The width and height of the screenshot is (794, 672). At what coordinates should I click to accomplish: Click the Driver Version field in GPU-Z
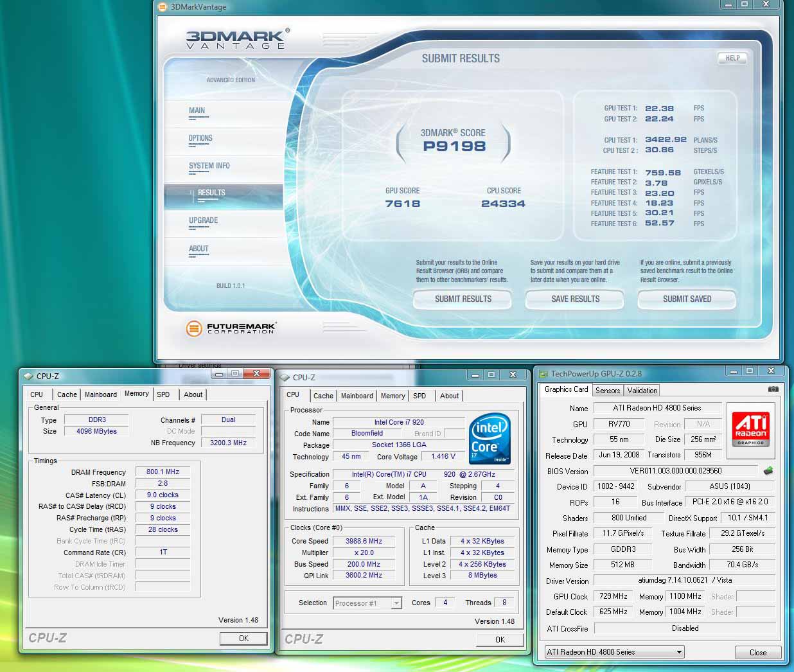click(x=685, y=581)
